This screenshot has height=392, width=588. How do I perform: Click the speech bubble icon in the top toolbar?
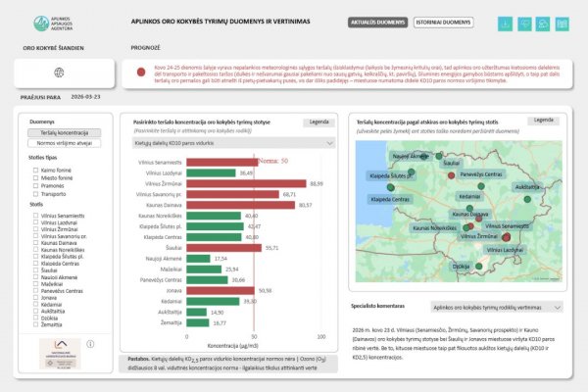524,24
